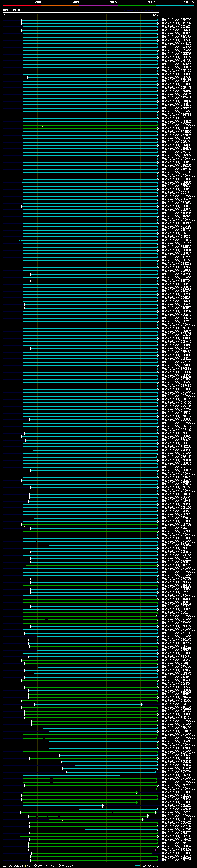Click hit label UniRef100_A7KIL2
Image resolution: width=197 pixels, height=868 pixels.
pos(176,416)
